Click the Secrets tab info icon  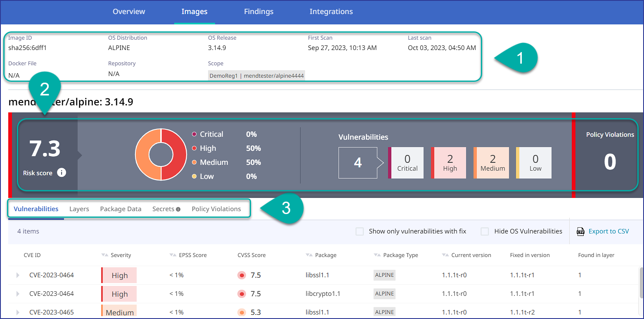pyautogui.click(x=178, y=209)
